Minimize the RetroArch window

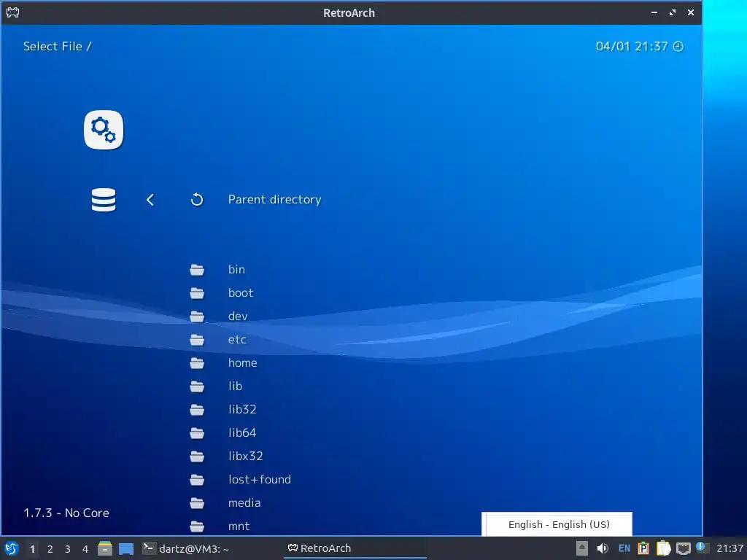point(654,12)
